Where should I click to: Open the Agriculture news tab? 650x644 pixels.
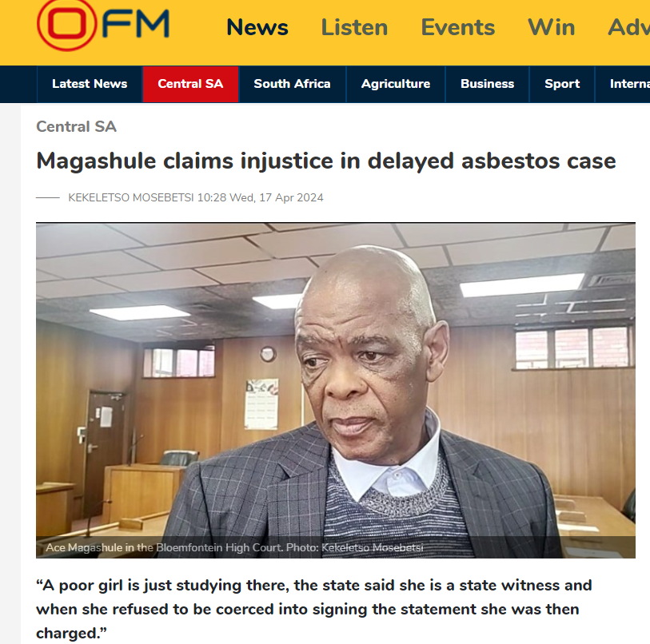396,84
